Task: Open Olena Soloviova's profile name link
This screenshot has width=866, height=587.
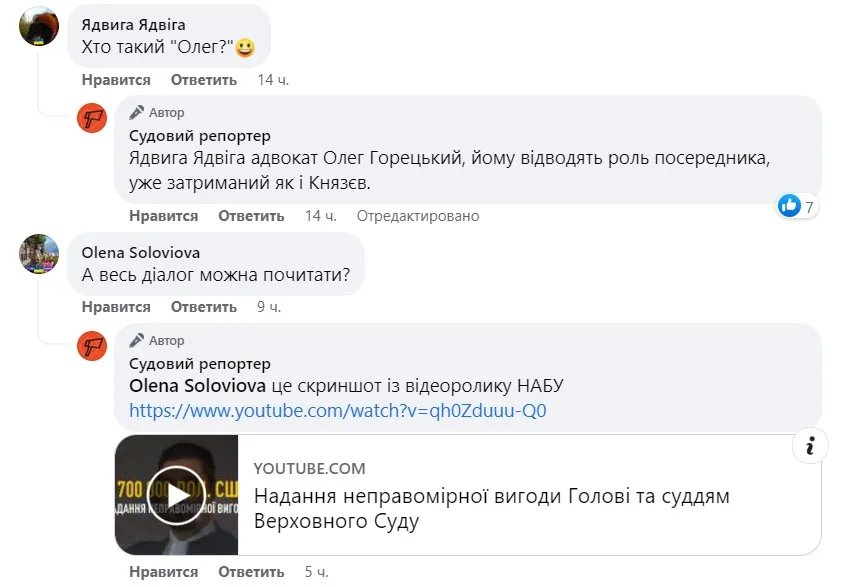Action: [x=140, y=253]
